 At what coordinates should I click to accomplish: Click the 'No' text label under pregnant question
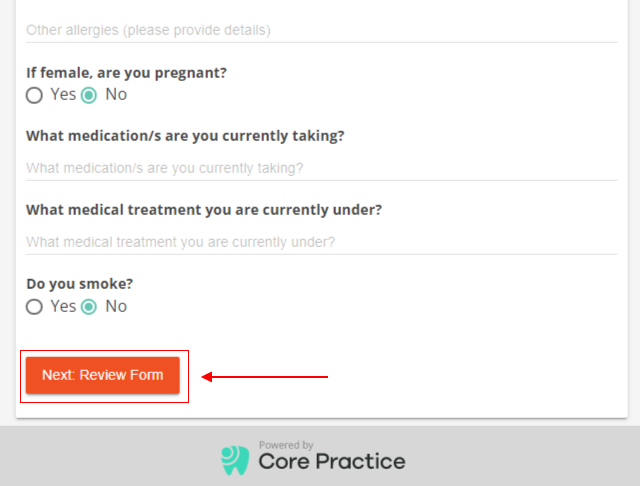tap(116, 95)
